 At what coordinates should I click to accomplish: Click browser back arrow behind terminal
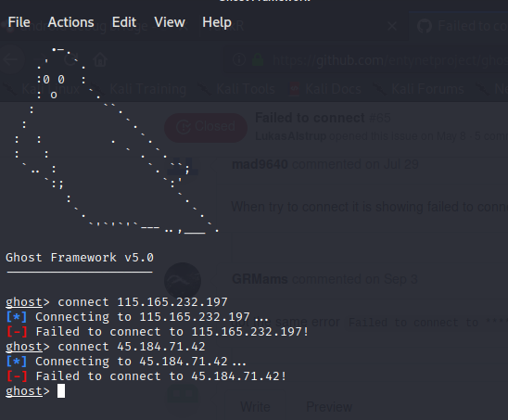point(12,60)
